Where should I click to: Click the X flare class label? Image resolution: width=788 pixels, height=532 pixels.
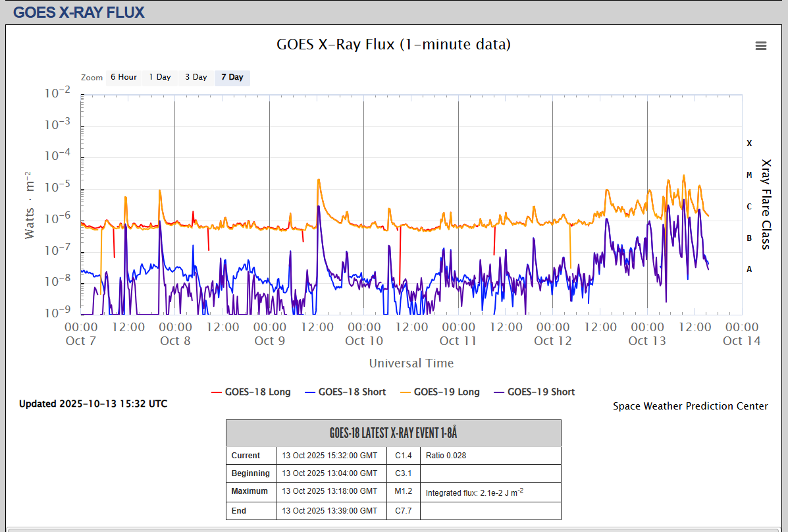pos(749,143)
